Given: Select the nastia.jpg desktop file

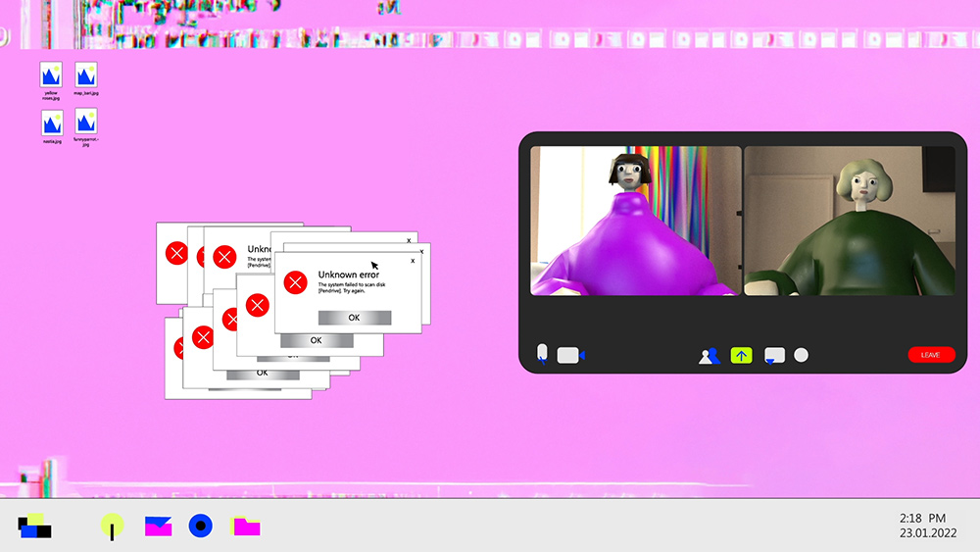Looking at the screenshot, I should click(52, 123).
